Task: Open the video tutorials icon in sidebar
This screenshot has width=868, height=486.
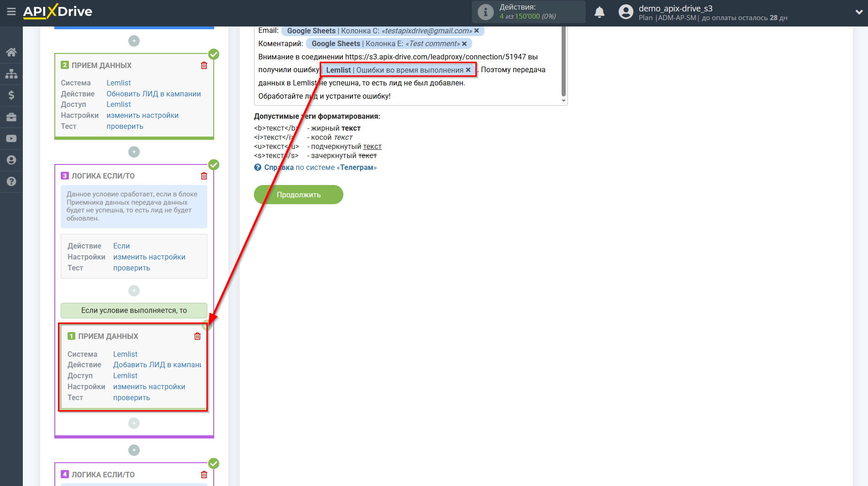Action: tap(11, 138)
